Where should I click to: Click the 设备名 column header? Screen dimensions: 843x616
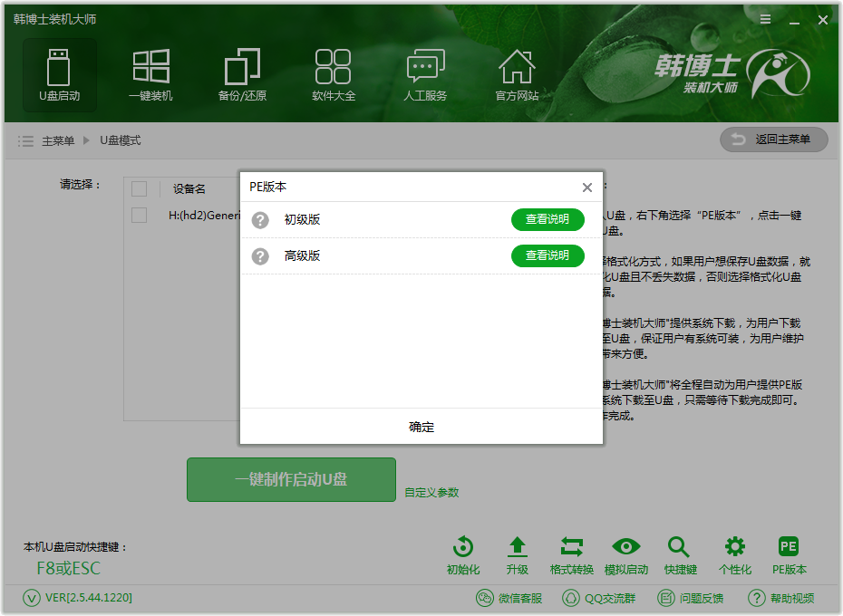tap(189, 188)
